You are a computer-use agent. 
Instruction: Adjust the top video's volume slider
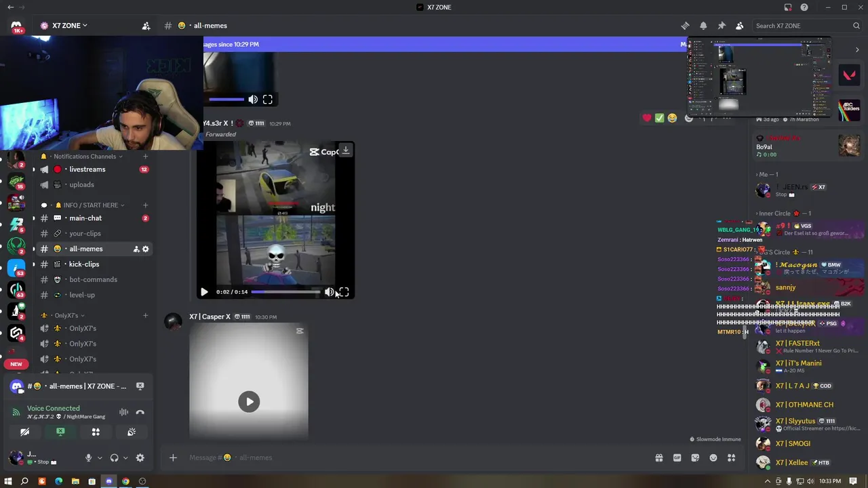226,100
